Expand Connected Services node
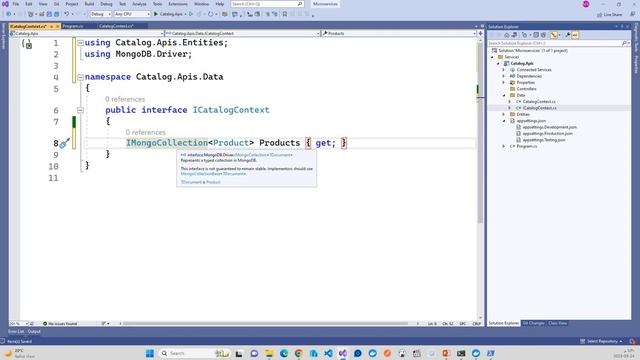 click(504, 70)
